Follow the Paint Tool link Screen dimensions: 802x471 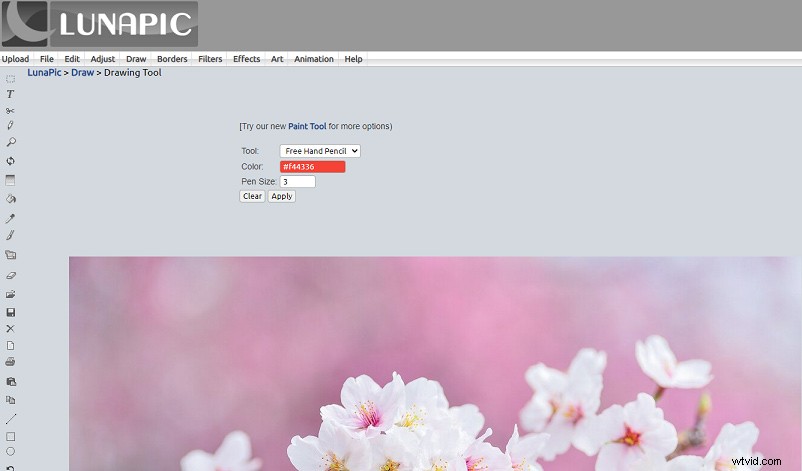307,126
